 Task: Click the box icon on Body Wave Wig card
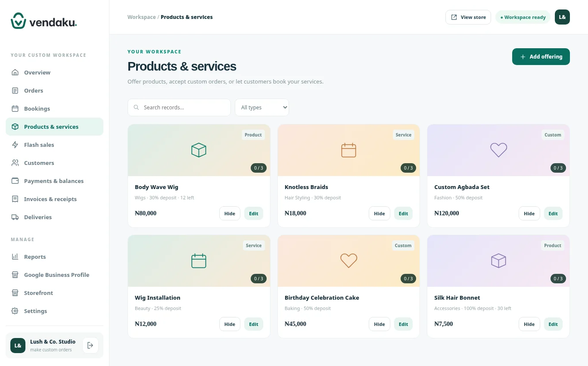pos(199,150)
